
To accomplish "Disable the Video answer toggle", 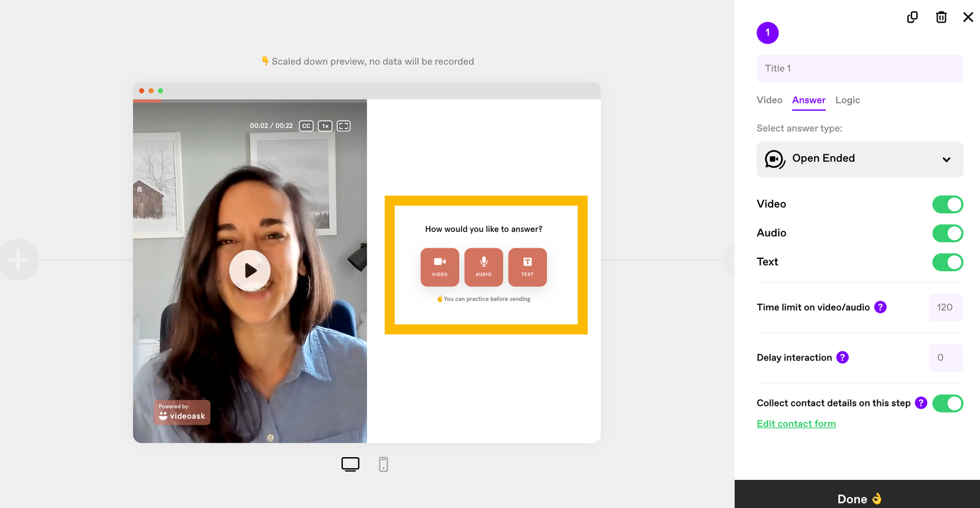I will (948, 204).
